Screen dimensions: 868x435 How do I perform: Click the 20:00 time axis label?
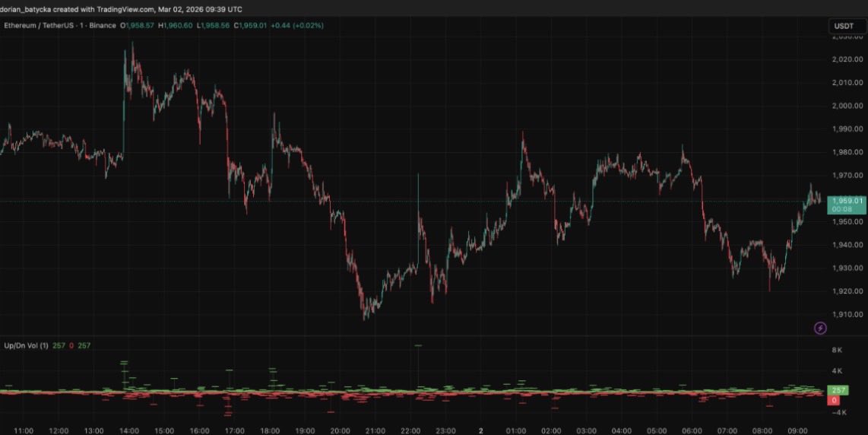tap(340, 430)
